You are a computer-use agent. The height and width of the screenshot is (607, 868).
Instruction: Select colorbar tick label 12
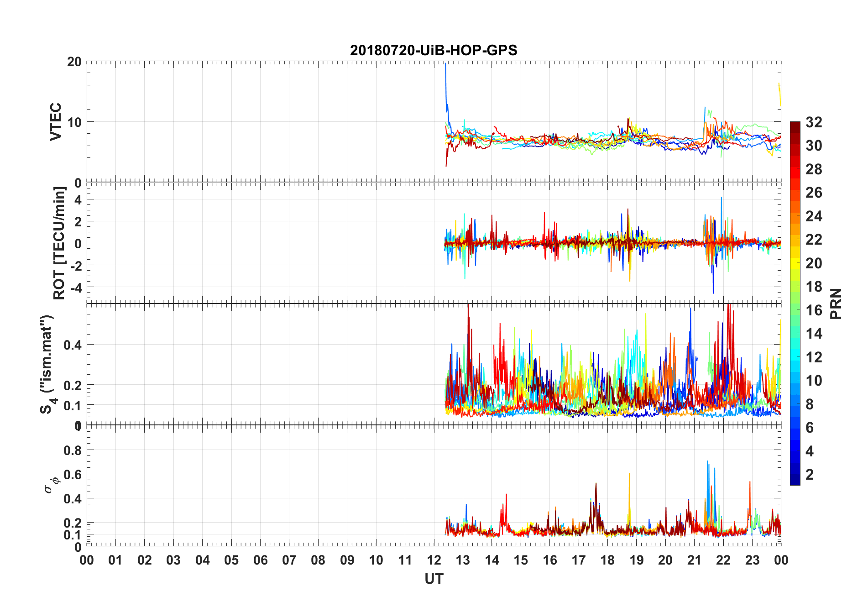(814, 357)
